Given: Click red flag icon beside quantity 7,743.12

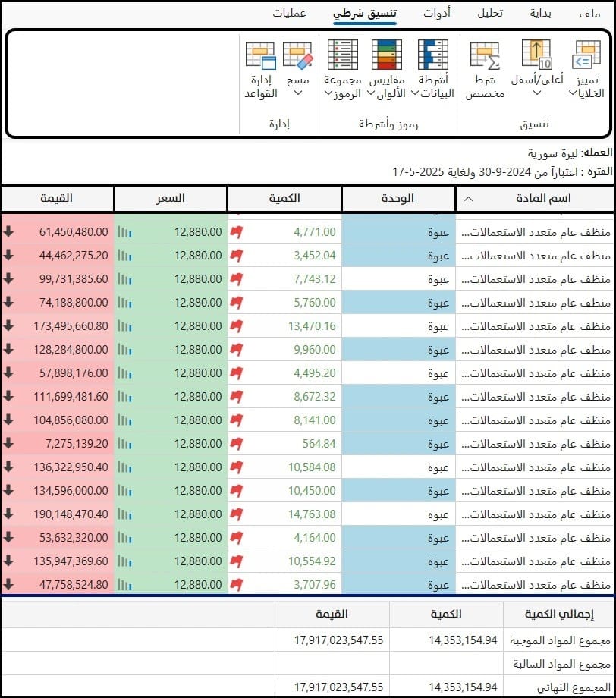Looking at the screenshot, I should click(237, 279).
